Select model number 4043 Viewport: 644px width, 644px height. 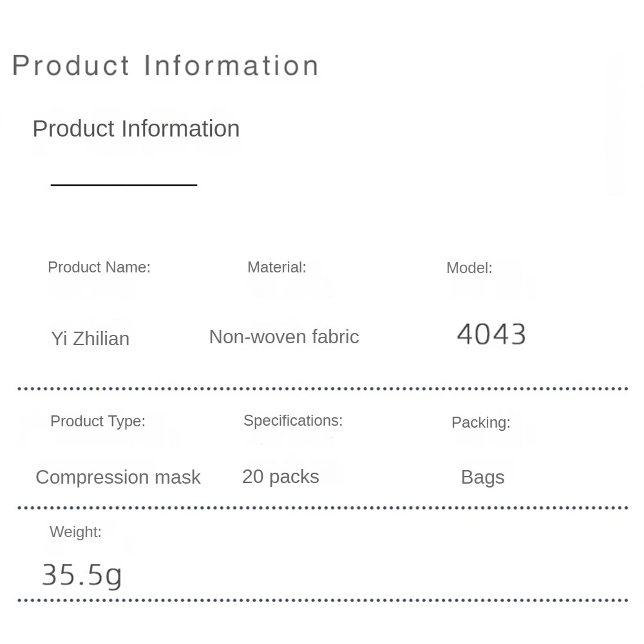pyautogui.click(x=491, y=335)
